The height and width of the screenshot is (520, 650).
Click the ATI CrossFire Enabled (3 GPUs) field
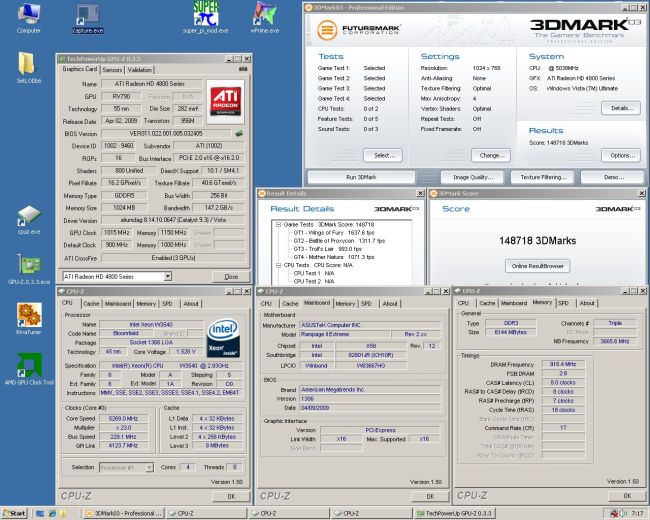[173, 258]
